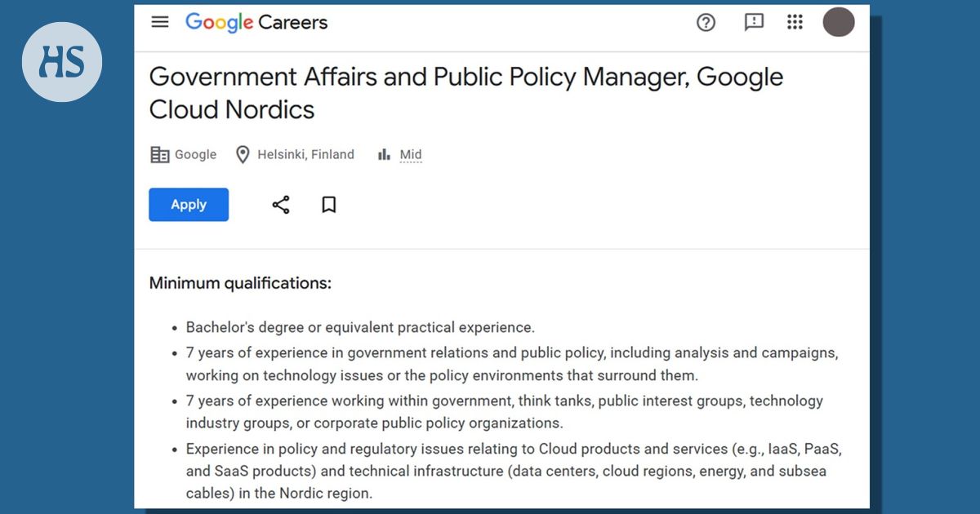This screenshot has width=980, height=514.
Task: Open the account profile avatar
Action: tap(839, 22)
